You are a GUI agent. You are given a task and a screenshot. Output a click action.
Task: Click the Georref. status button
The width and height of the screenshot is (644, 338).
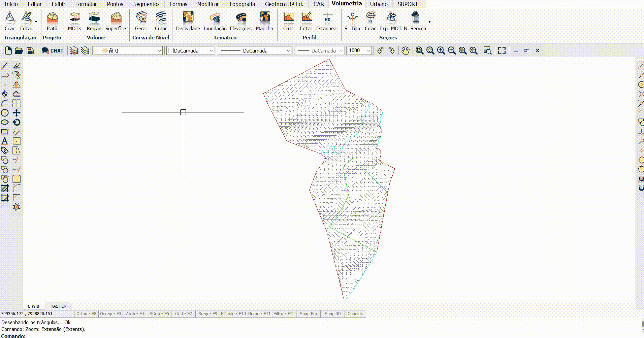(x=355, y=314)
